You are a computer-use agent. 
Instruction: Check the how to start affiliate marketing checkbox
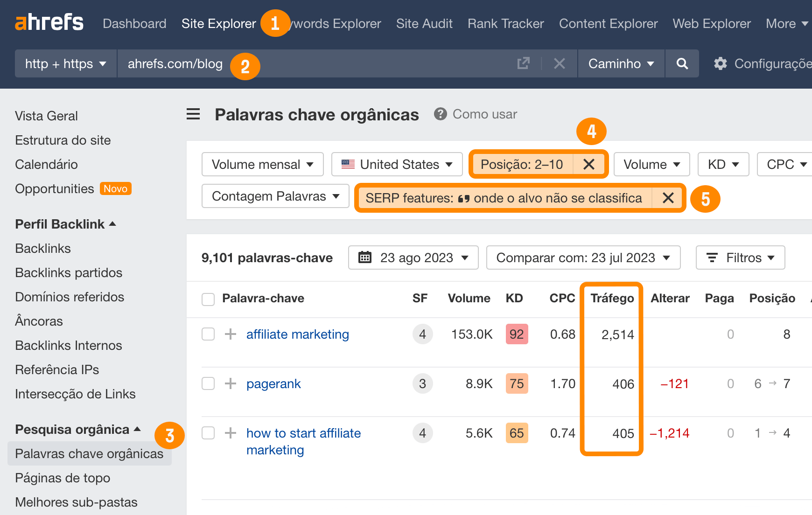[x=208, y=433]
